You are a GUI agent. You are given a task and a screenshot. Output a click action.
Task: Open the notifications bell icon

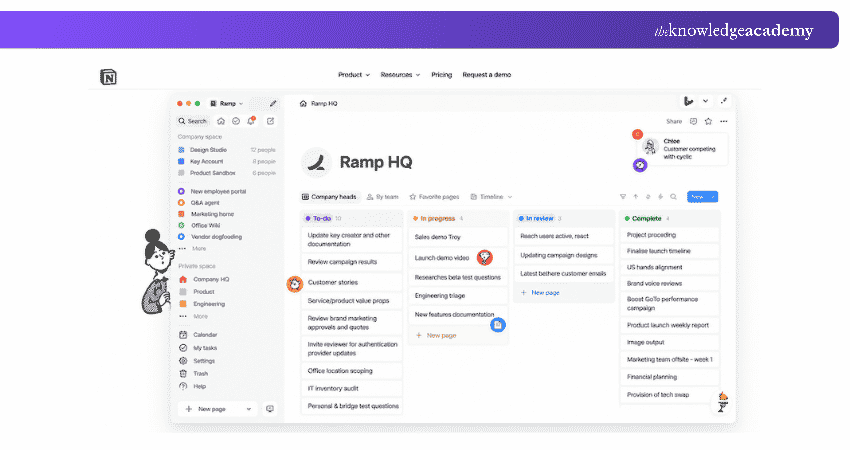251,120
